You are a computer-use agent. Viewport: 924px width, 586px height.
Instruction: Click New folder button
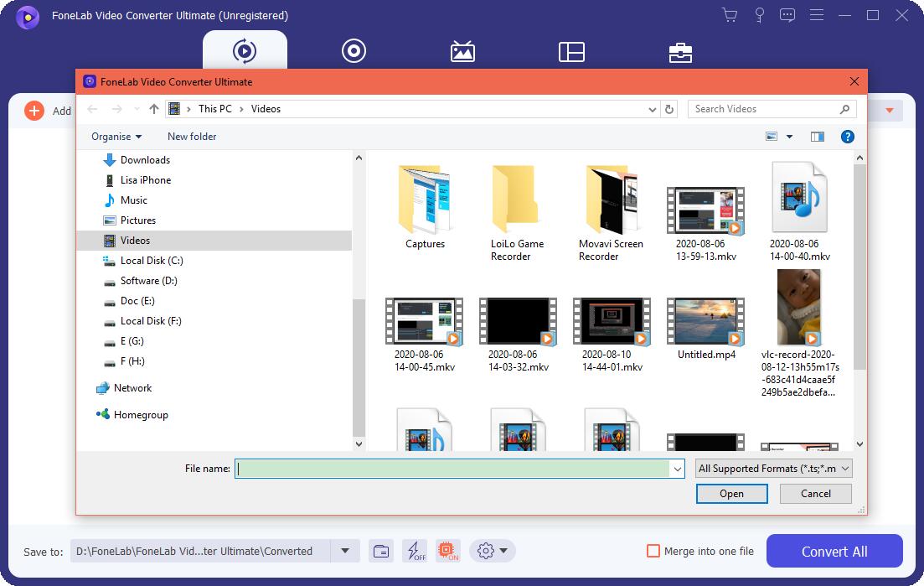pos(192,137)
